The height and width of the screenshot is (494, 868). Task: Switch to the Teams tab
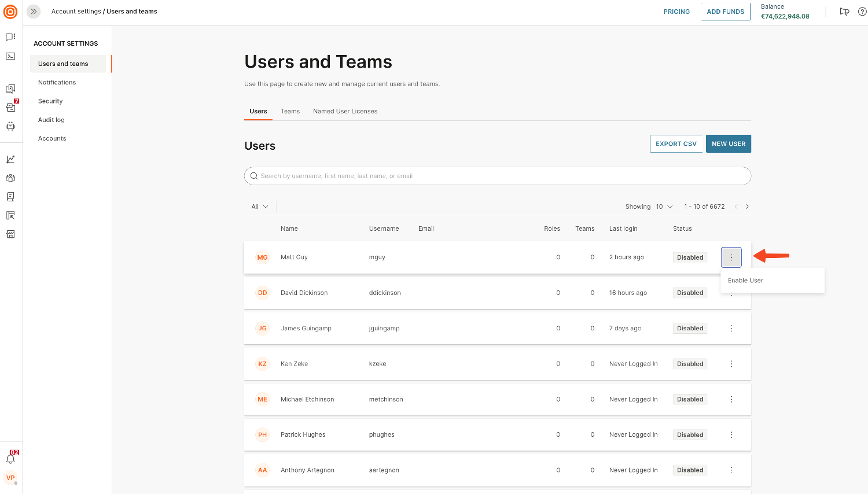[290, 111]
